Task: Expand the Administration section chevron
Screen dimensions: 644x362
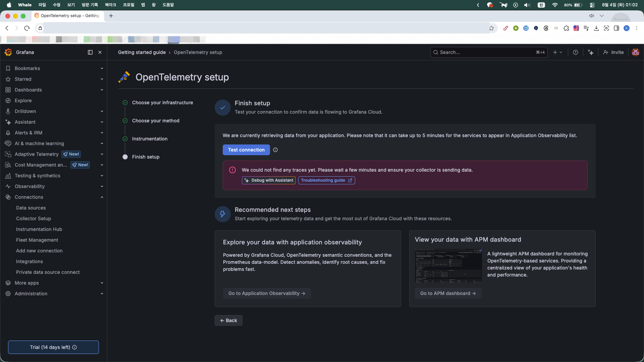Action: coord(102,294)
